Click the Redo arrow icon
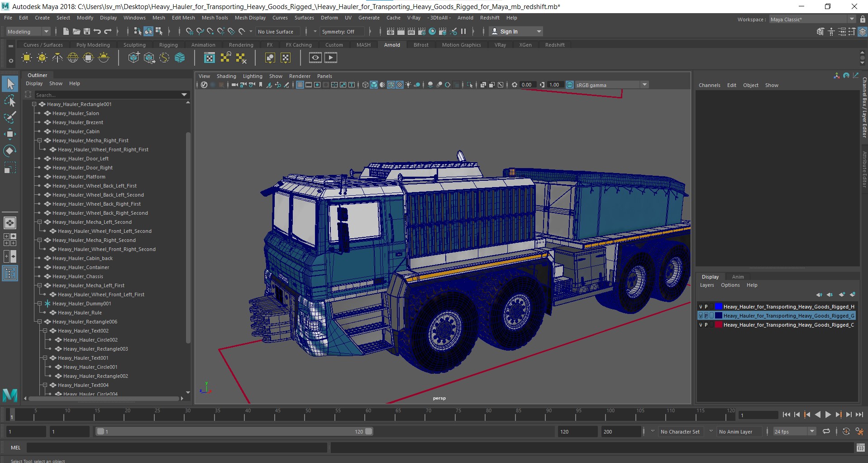 108,31
